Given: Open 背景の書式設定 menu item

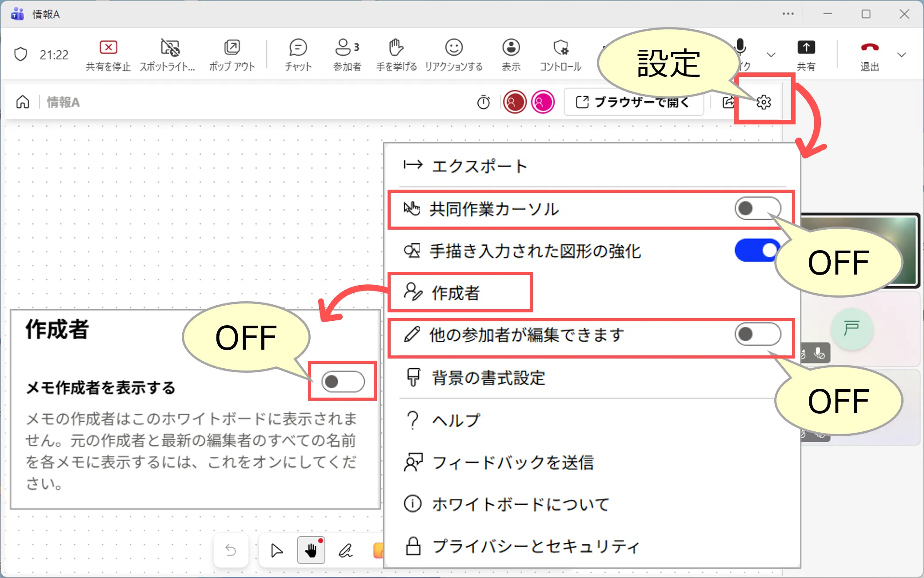Looking at the screenshot, I should [x=488, y=378].
